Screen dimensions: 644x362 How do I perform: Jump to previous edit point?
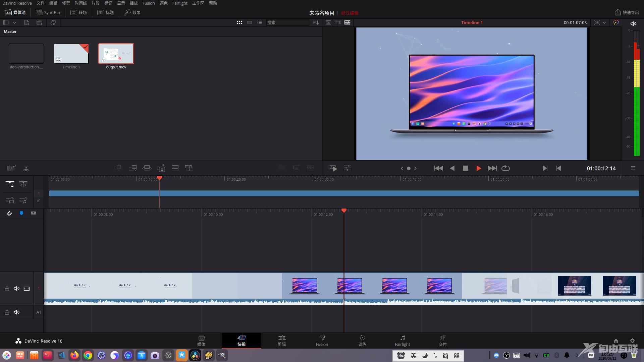(558, 168)
